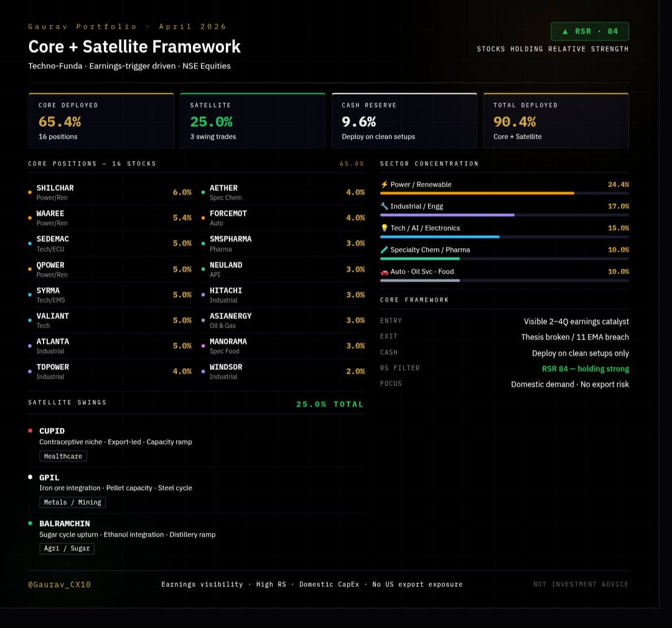Click Thesis broken / 11 EMA breach
Screen dimensions: 672x628
pos(575,337)
